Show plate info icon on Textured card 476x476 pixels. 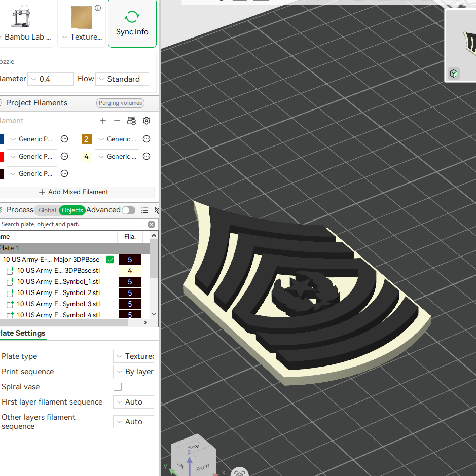coord(98,8)
